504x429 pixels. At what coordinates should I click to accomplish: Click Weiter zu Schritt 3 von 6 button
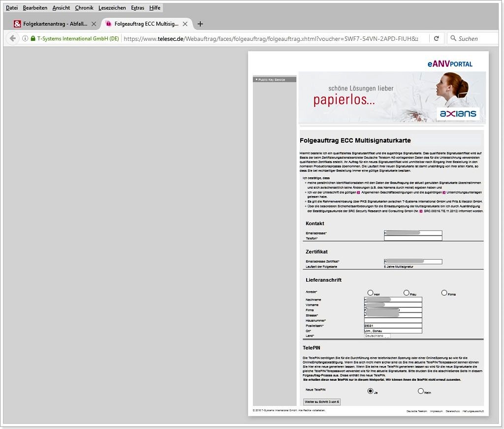[x=322, y=402]
